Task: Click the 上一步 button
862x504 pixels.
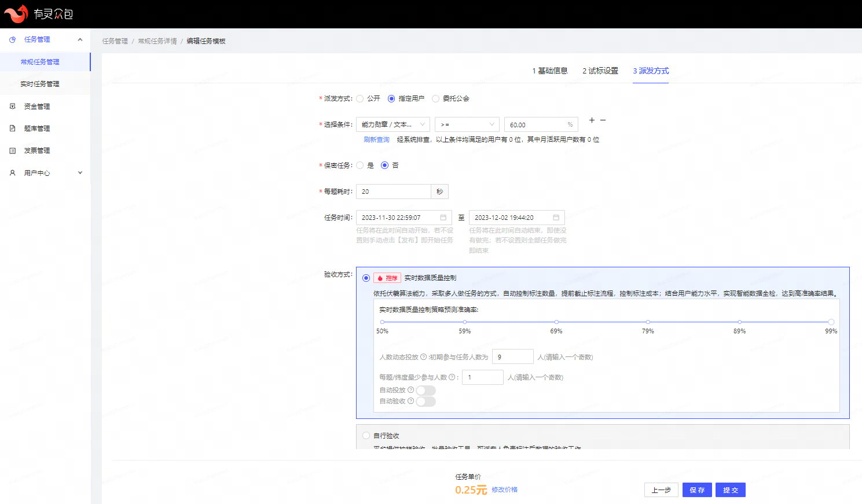Action: tap(661, 490)
